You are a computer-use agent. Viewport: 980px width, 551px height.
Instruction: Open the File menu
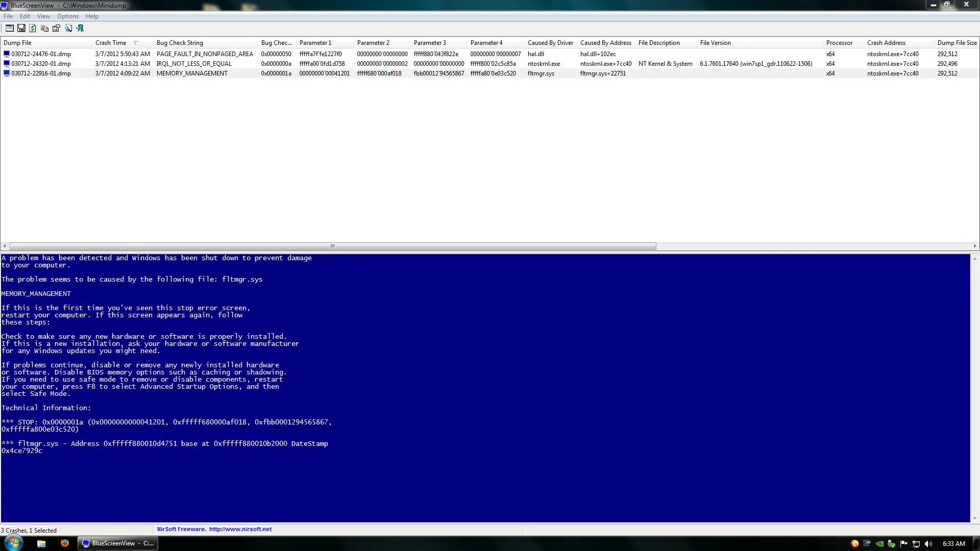coord(9,16)
